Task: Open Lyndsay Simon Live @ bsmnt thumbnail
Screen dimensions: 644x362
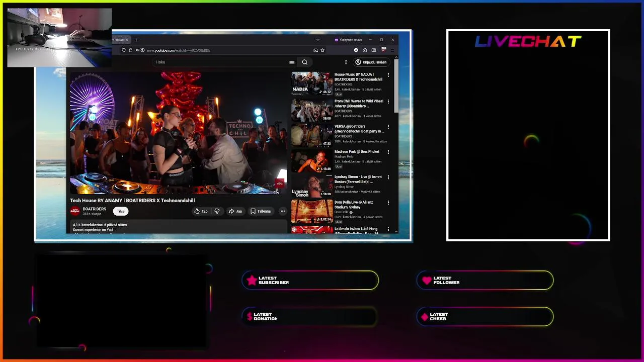Action: 311,186
